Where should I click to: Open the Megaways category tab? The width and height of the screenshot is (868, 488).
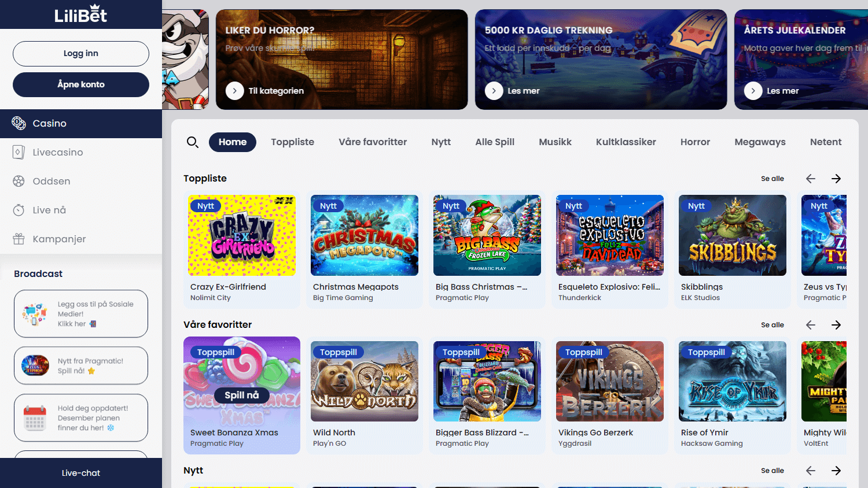coord(760,142)
